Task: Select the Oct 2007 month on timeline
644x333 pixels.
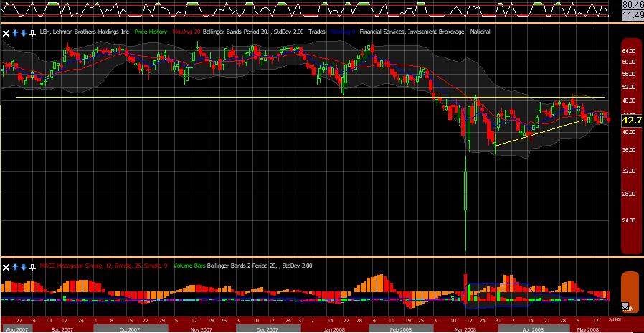Action: [x=130, y=329]
